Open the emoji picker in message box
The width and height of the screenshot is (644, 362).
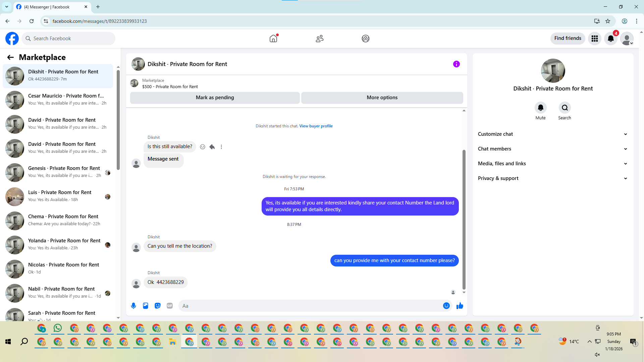[446, 306]
